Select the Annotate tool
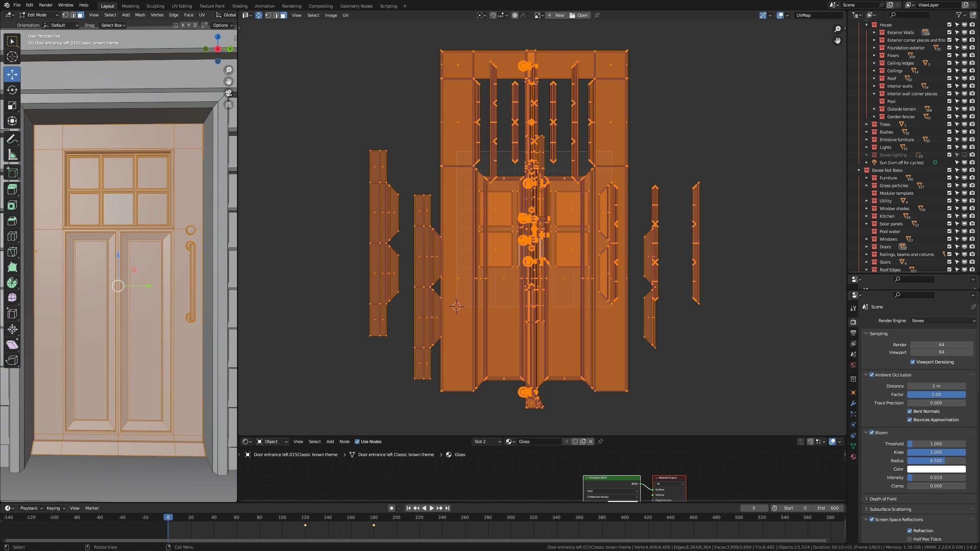Image resolution: width=980 pixels, height=551 pixels. 12,139
